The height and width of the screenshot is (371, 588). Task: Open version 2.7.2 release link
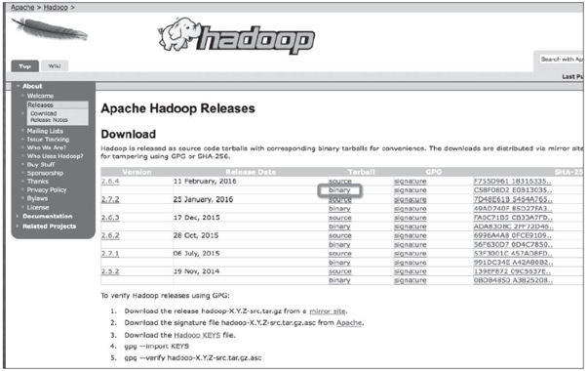[110, 199]
